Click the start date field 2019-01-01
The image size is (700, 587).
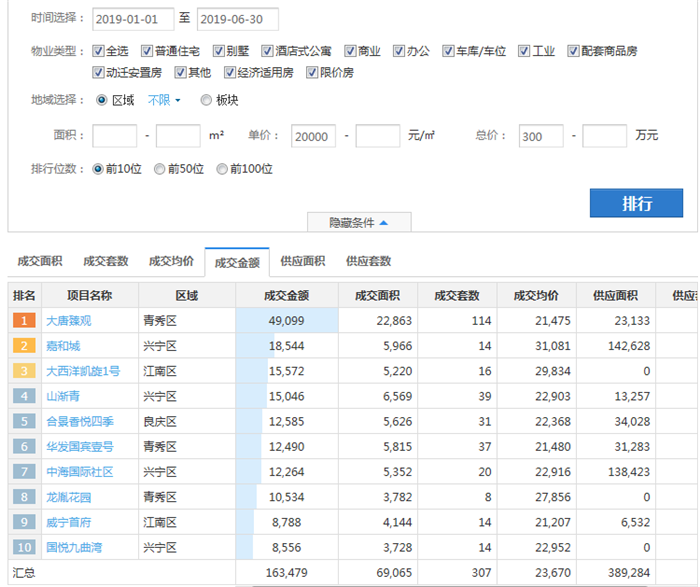(133, 19)
